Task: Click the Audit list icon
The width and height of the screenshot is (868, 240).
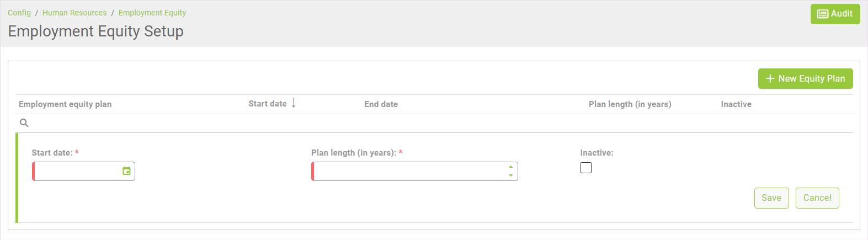Action: [822, 14]
